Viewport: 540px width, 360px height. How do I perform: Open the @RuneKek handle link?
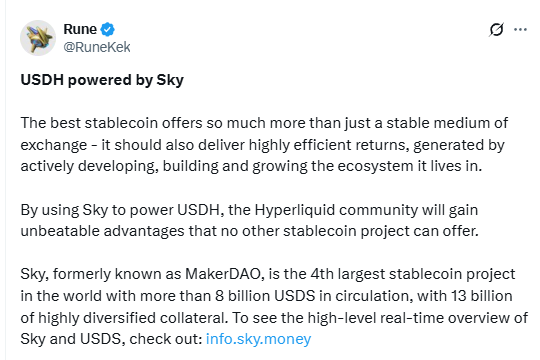click(x=97, y=47)
